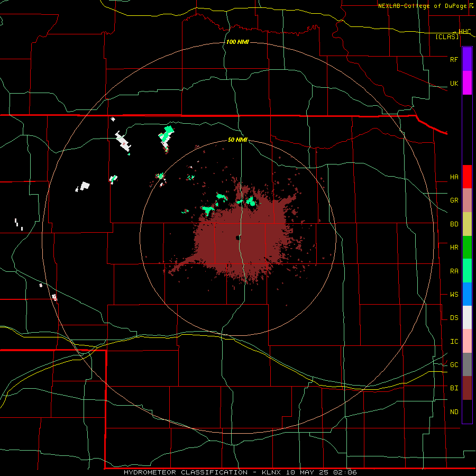The height and width of the screenshot is (476, 476).
Task: Click the ND legend label
Action: point(454,412)
